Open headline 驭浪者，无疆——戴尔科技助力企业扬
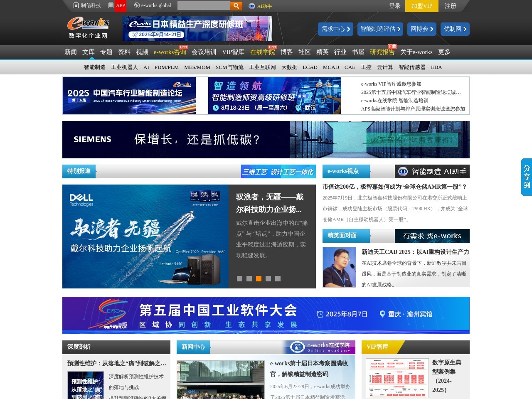 point(270,203)
